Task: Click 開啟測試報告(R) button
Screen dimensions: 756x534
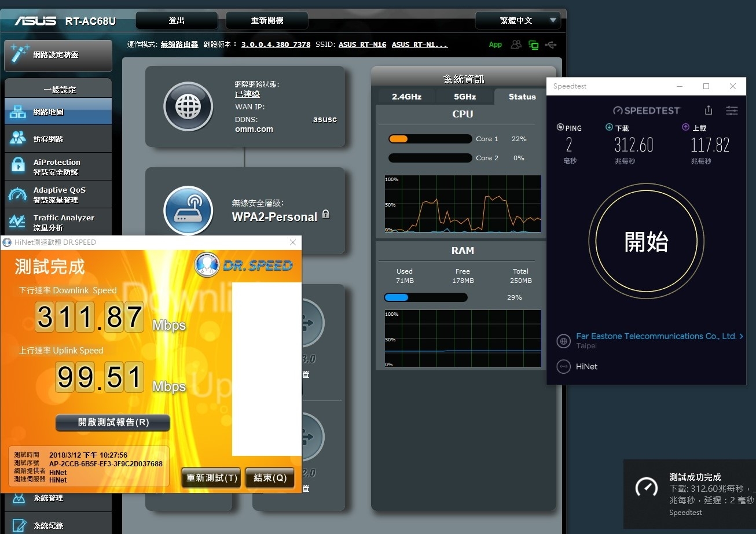Action: tap(113, 422)
